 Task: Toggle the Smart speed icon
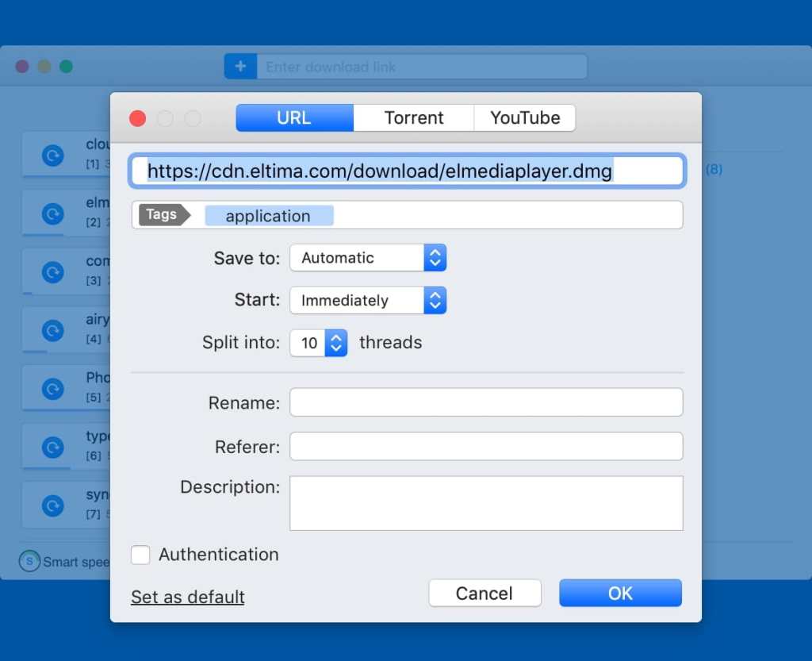pos(29,562)
